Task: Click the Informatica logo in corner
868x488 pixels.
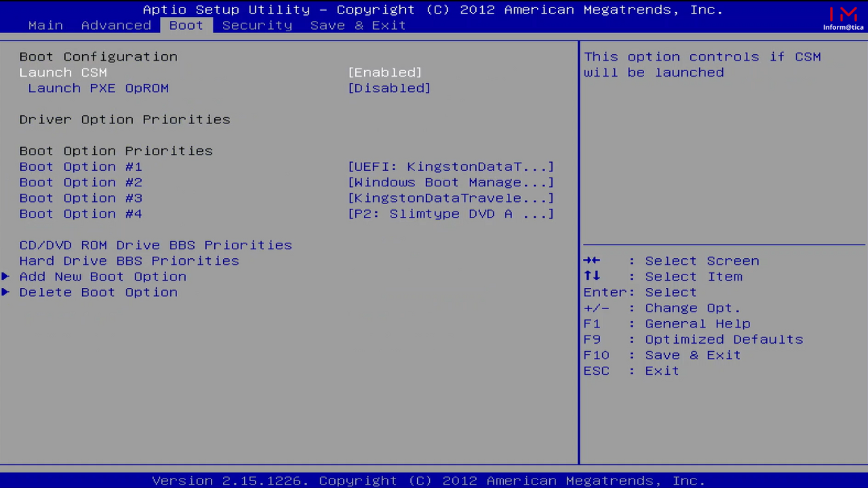Action: point(844,18)
